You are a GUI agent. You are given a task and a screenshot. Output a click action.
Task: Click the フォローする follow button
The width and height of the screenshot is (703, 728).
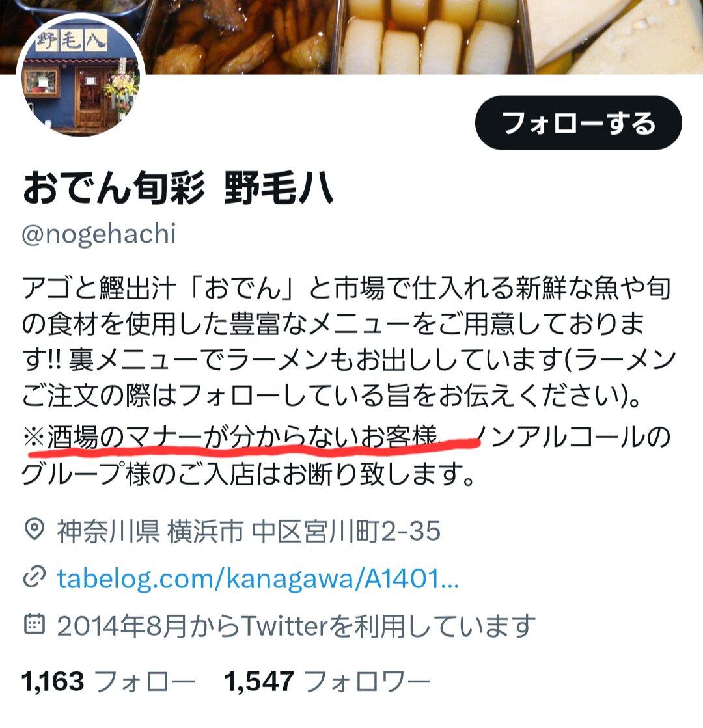point(578,122)
